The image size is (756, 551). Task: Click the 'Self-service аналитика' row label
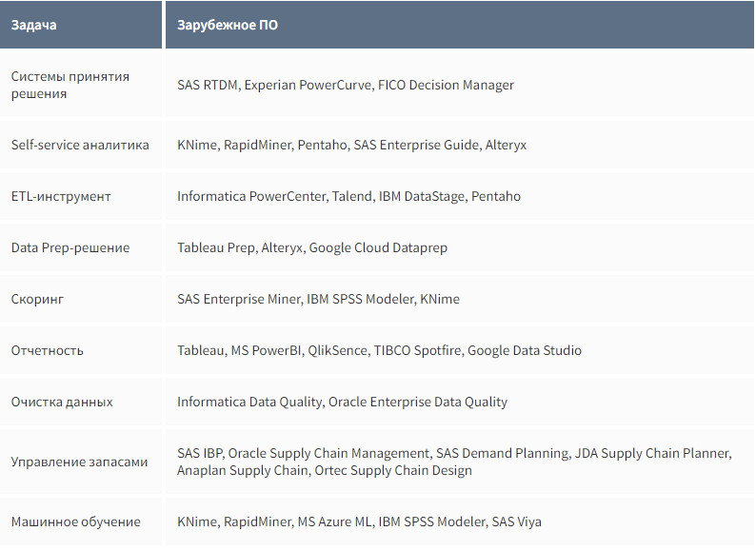point(80,145)
